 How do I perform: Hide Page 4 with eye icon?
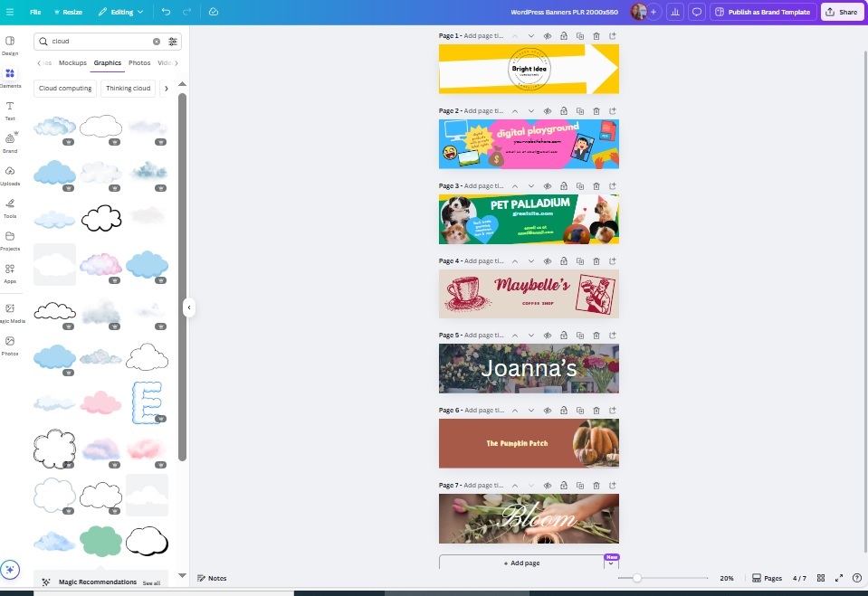(547, 260)
